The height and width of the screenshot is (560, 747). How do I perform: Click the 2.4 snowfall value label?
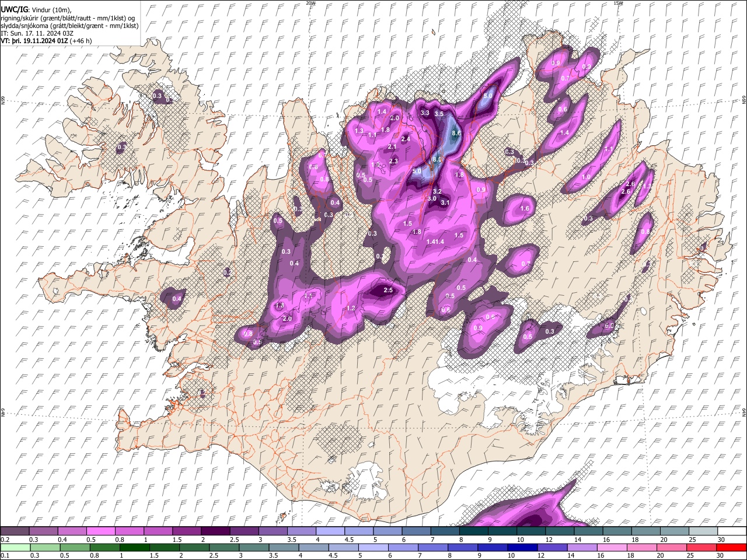[406, 139]
